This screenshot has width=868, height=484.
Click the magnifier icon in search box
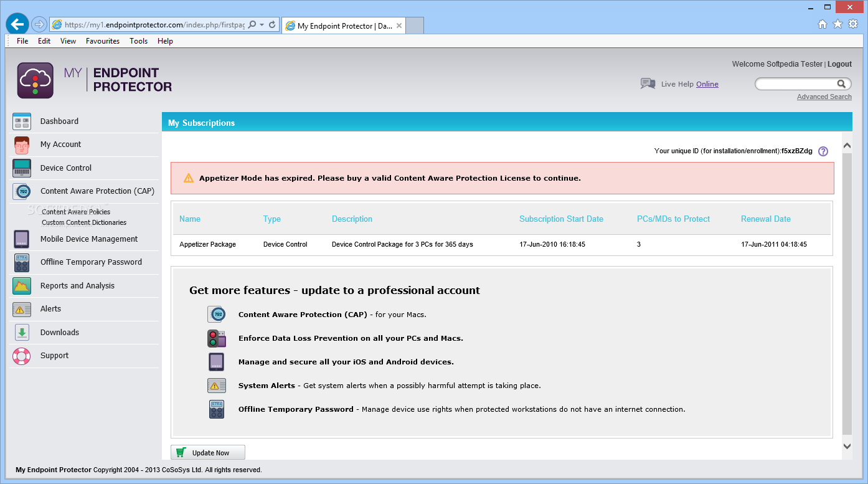click(841, 83)
